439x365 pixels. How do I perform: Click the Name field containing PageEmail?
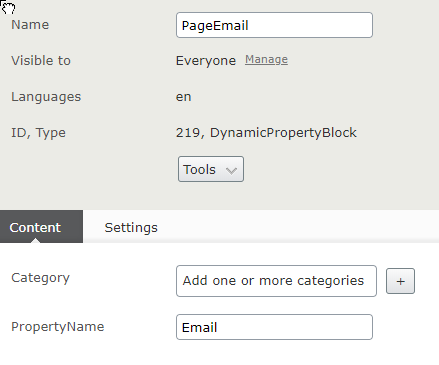(274, 25)
